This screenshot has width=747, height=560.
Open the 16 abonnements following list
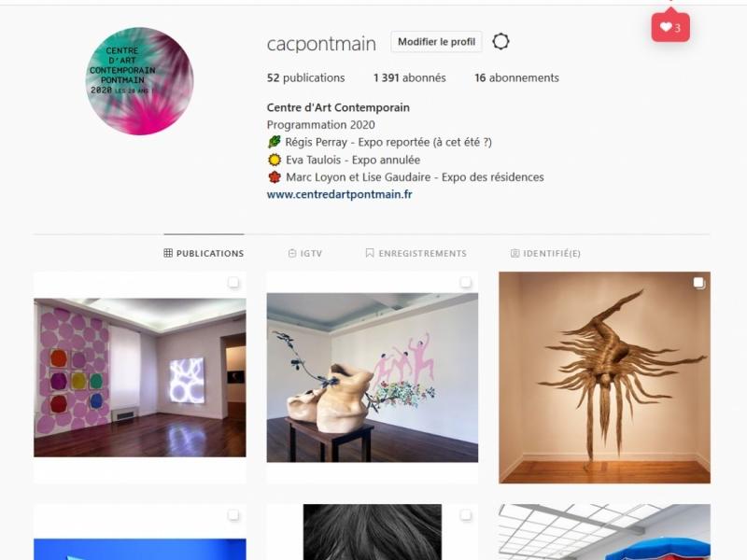[517, 77]
